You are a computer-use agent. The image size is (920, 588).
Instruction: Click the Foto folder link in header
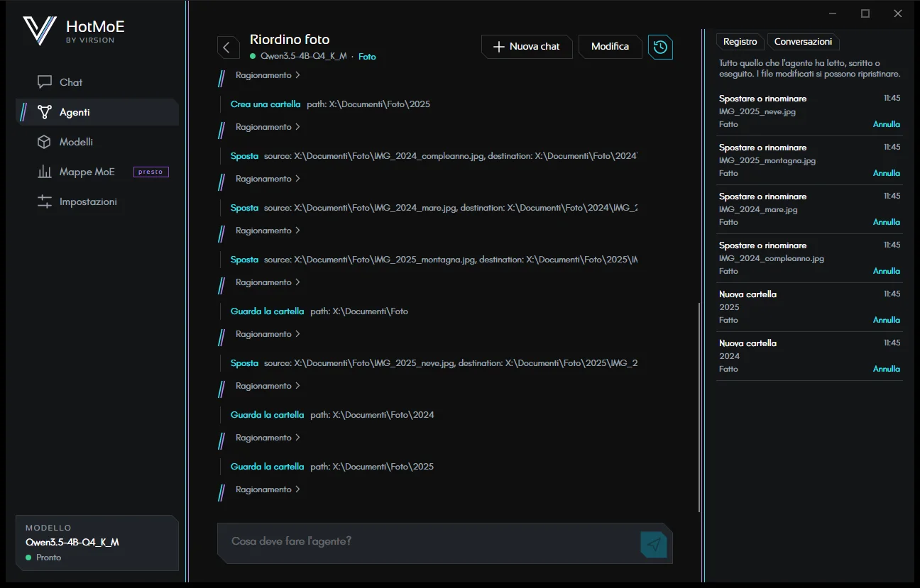(367, 57)
